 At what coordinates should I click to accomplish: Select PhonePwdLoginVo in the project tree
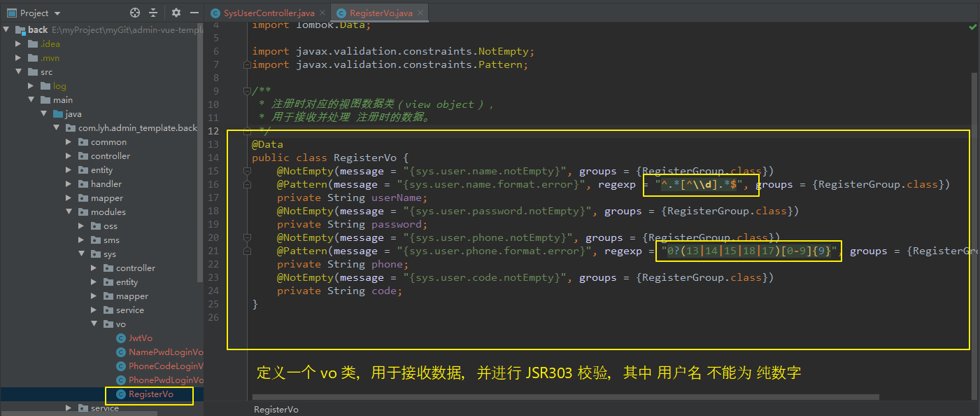[166, 380]
